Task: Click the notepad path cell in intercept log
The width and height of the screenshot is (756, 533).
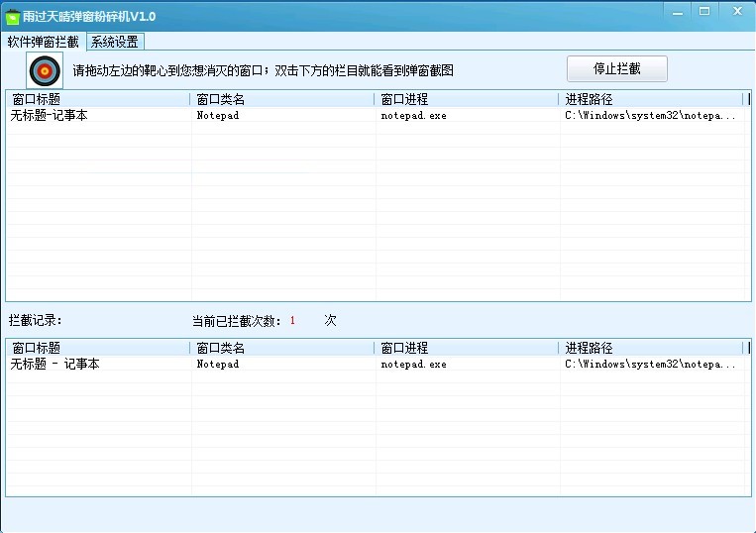Action: (x=650, y=364)
